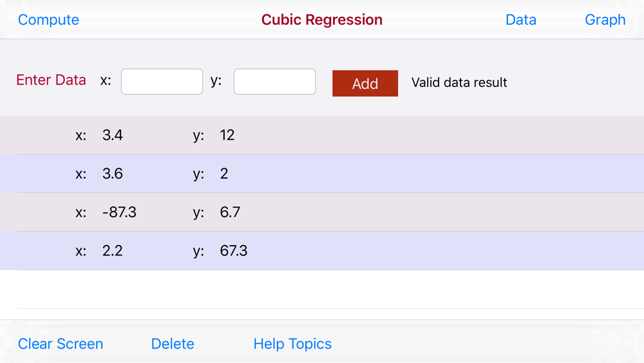Select the row with x 3.6
The height and width of the screenshot is (363, 644).
322,174
